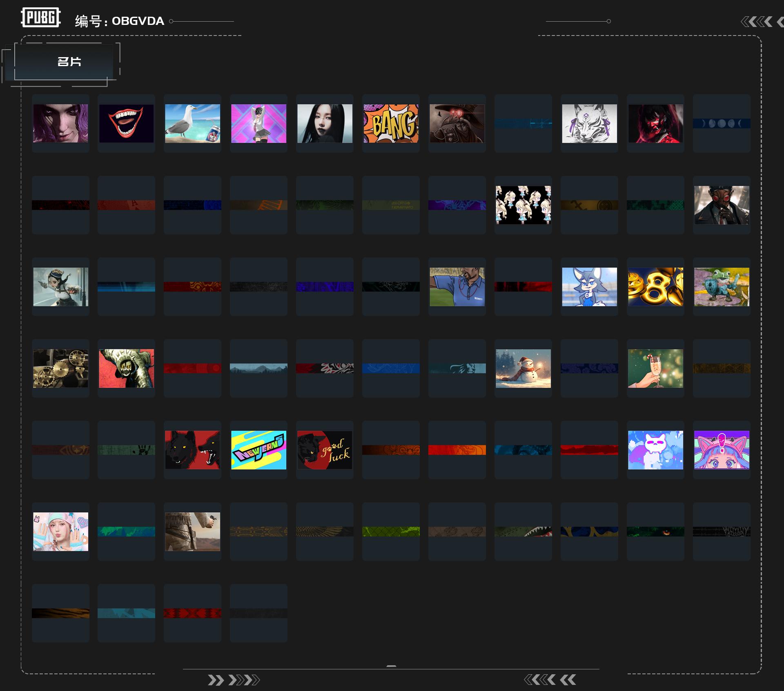Pick the white fox mask nameplate

589,123
